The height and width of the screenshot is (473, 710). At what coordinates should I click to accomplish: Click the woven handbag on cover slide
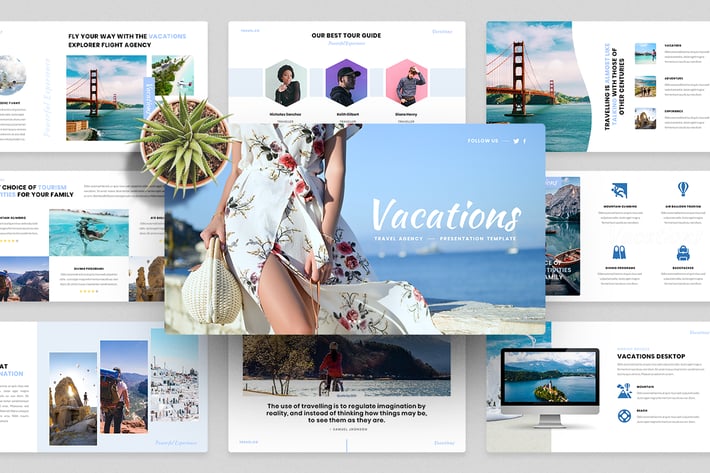[211, 283]
